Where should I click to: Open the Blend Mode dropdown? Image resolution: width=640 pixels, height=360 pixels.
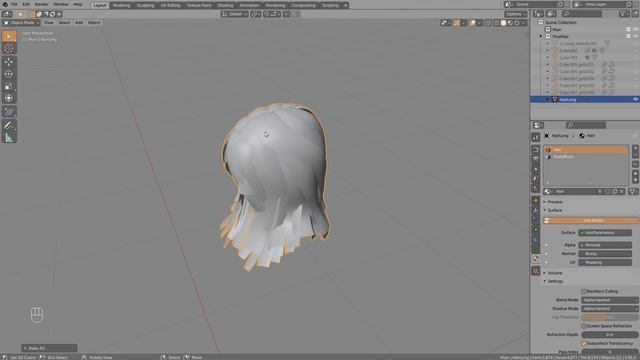point(609,300)
